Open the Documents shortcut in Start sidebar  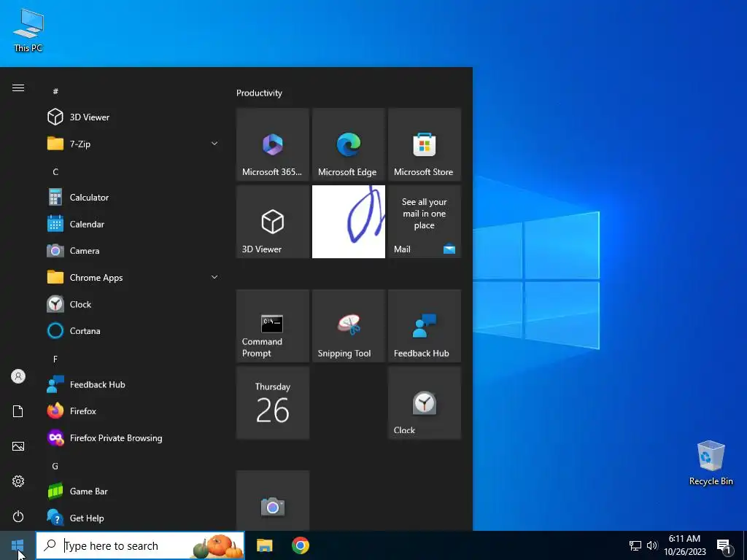(18, 411)
